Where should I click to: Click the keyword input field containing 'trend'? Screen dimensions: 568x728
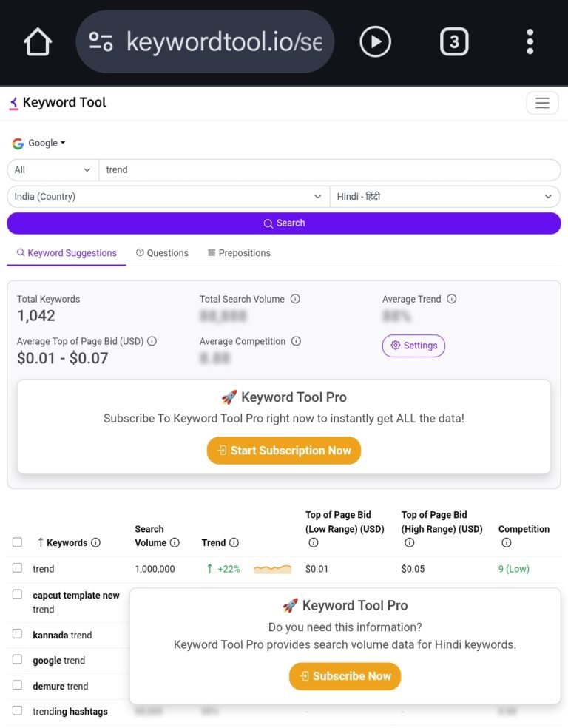(329, 170)
